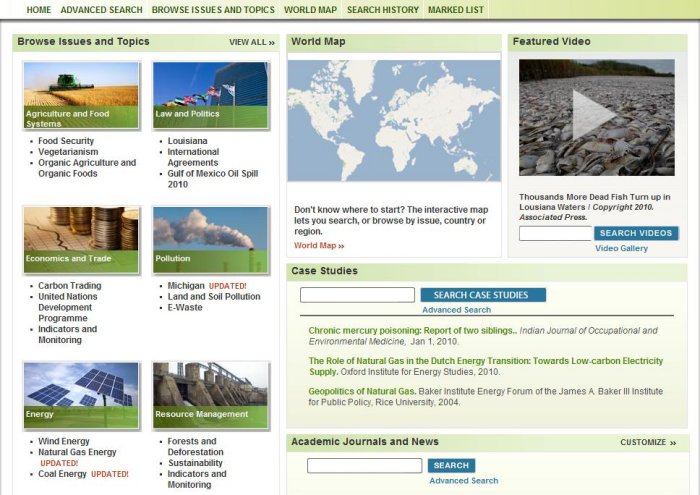Image resolution: width=700 pixels, height=495 pixels.
Task: Open Advanced Search under Academic Journals
Action: click(x=464, y=481)
